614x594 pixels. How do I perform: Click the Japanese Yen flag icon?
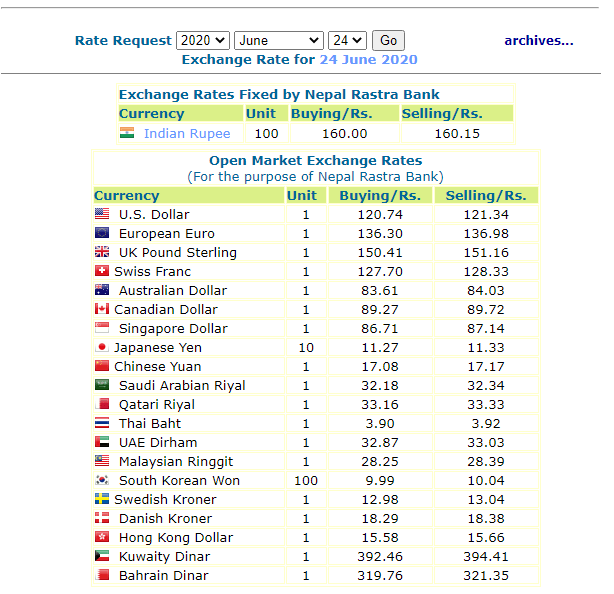point(101,347)
